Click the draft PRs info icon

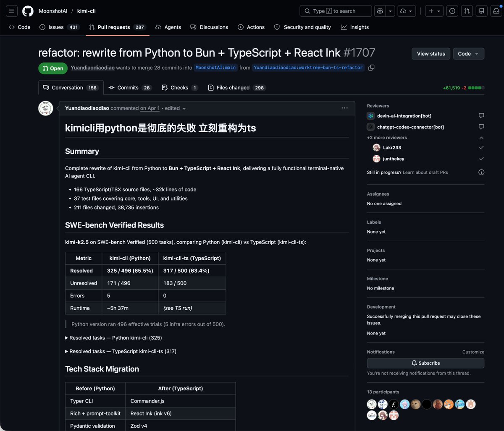481,172
